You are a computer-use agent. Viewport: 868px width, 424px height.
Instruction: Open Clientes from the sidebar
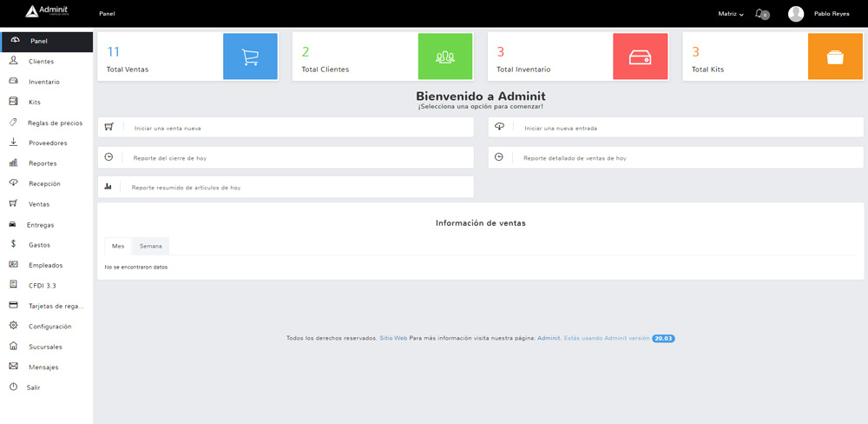[x=41, y=62]
